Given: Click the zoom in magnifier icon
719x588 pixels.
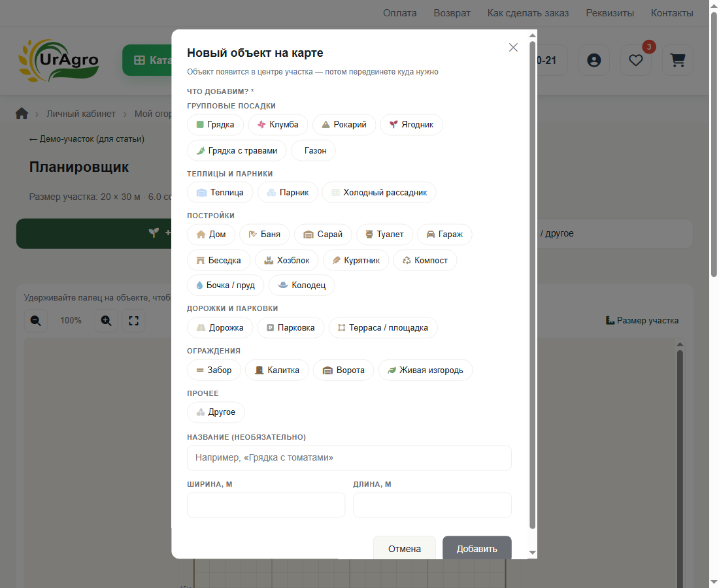Looking at the screenshot, I should click(107, 320).
